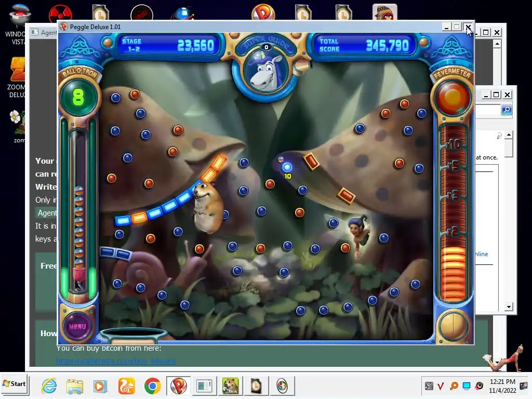Image resolution: width=532 pixels, height=399 pixels.
Task: Aim at the orange peg above the snail's head
Action: tap(199, 249)
